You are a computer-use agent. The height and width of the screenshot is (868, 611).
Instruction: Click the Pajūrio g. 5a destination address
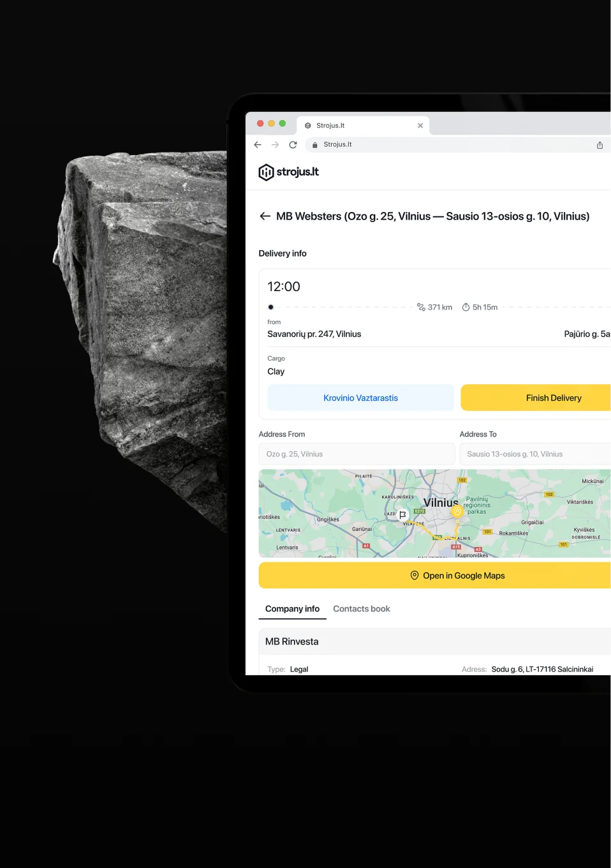tap(587, 334)
